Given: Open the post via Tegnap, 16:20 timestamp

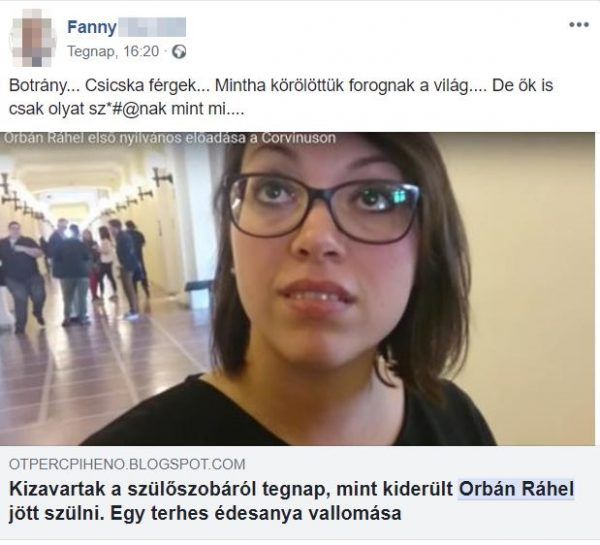Looking at the screenshot, I should pos(113,51).
